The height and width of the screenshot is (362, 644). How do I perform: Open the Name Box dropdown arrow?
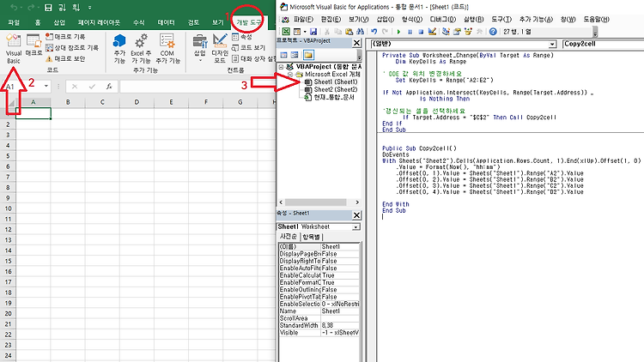[x=46, y=86]
